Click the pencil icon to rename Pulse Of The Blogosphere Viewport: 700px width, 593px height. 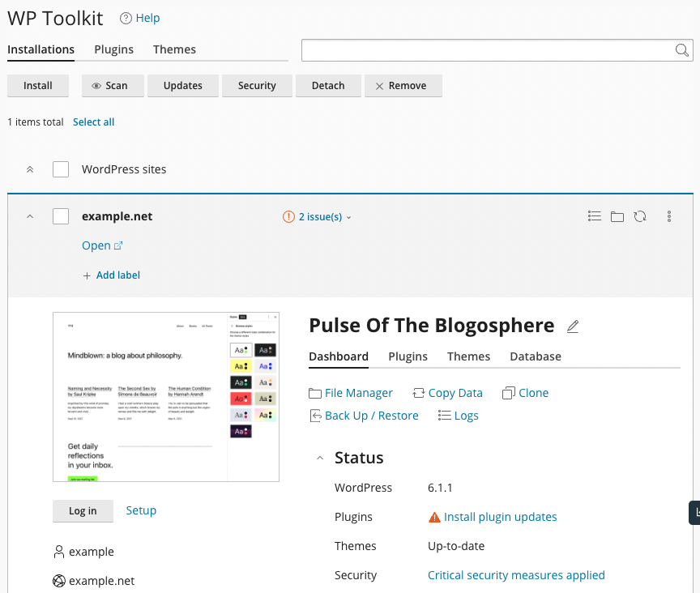pyautogui.click(x=573, y=326)
